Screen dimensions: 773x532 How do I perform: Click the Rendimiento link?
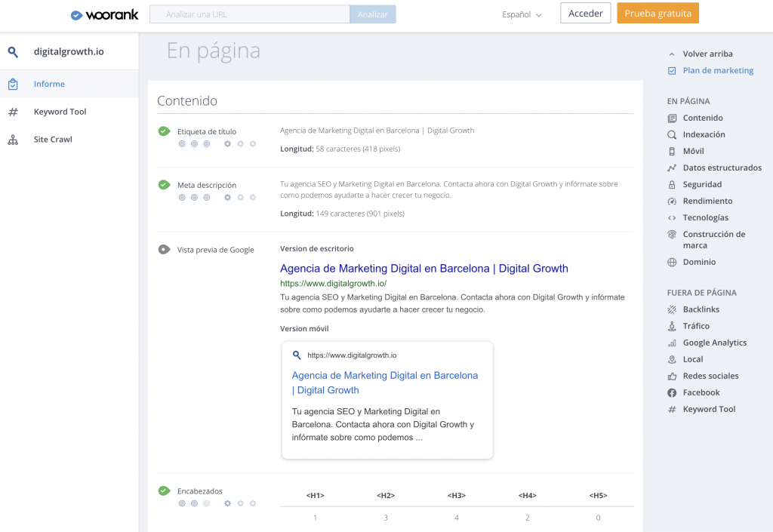click(707, 201)
